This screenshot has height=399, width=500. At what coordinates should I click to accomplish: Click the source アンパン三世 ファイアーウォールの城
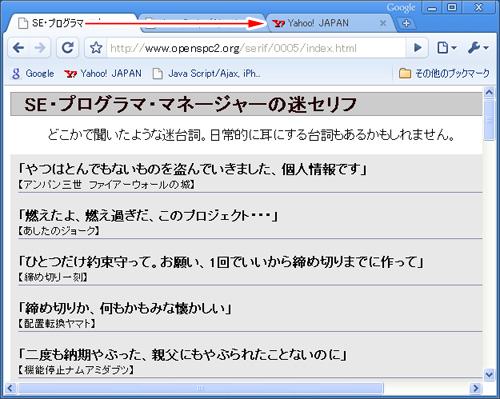(x=107, y=185)
